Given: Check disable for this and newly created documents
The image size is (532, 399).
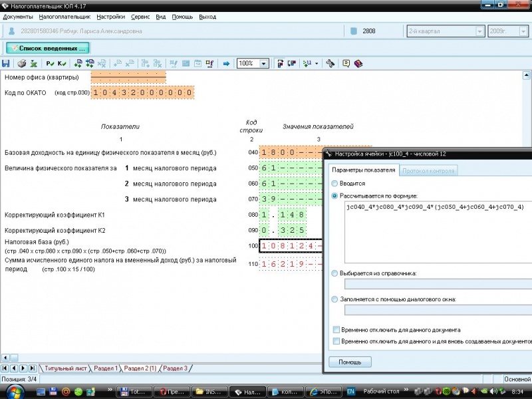Looking at the screenshot, I should [336, 341].
